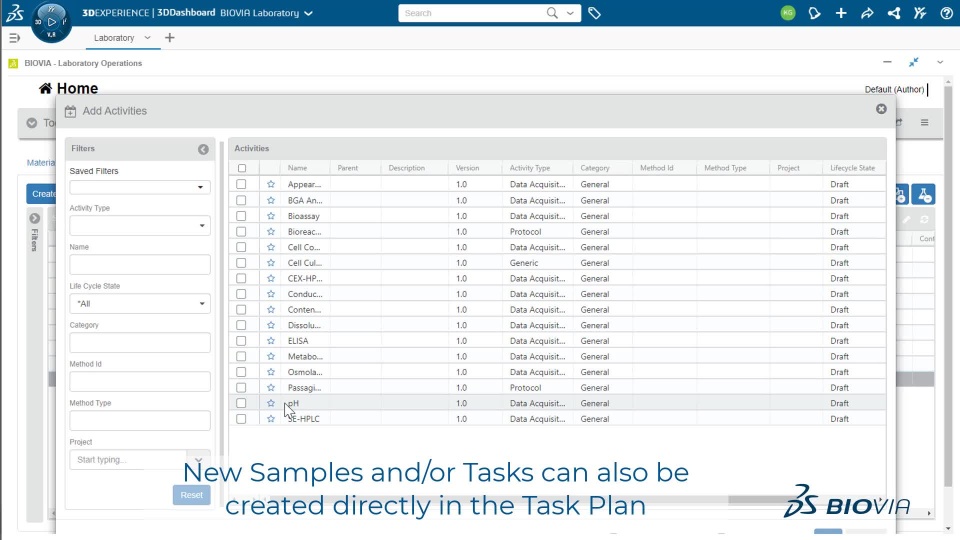Click the Dissolu... activity name
Image resolution: width=960 pixels, height=540 pixels.
[304, 325]
